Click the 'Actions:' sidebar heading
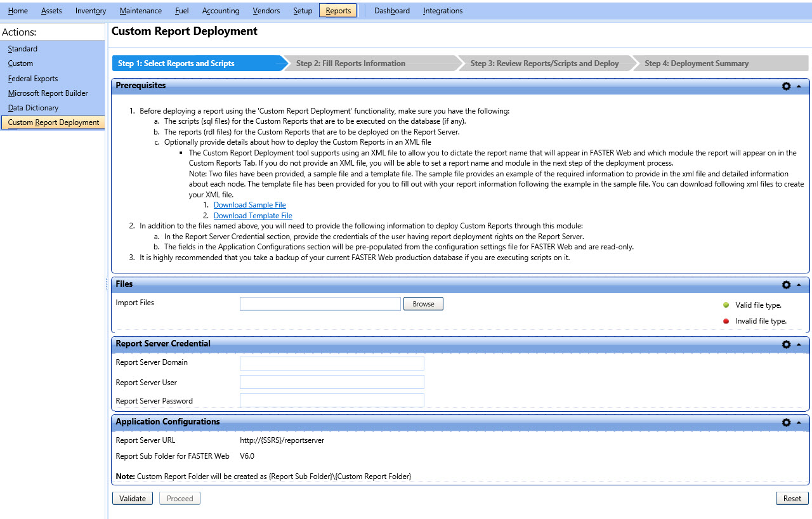 19,32
